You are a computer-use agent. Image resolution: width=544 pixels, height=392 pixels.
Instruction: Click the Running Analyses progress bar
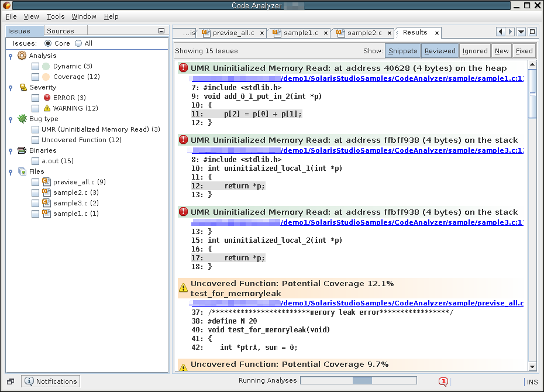click(x=358, y=381)
